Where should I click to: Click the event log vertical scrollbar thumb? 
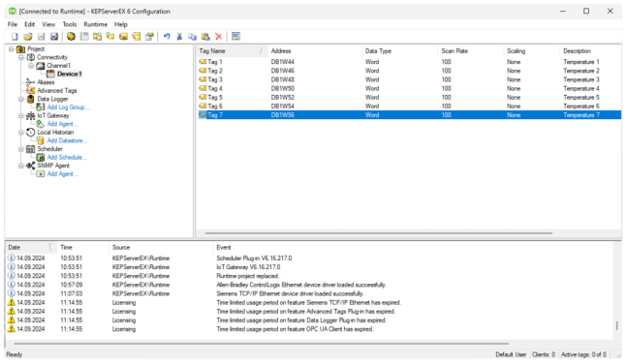click(x=616, y=325)
